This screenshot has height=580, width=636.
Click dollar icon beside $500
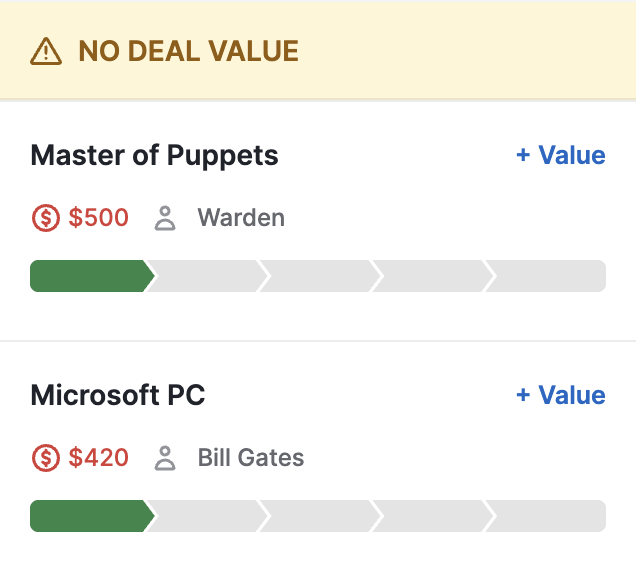(x=46, y=218)
